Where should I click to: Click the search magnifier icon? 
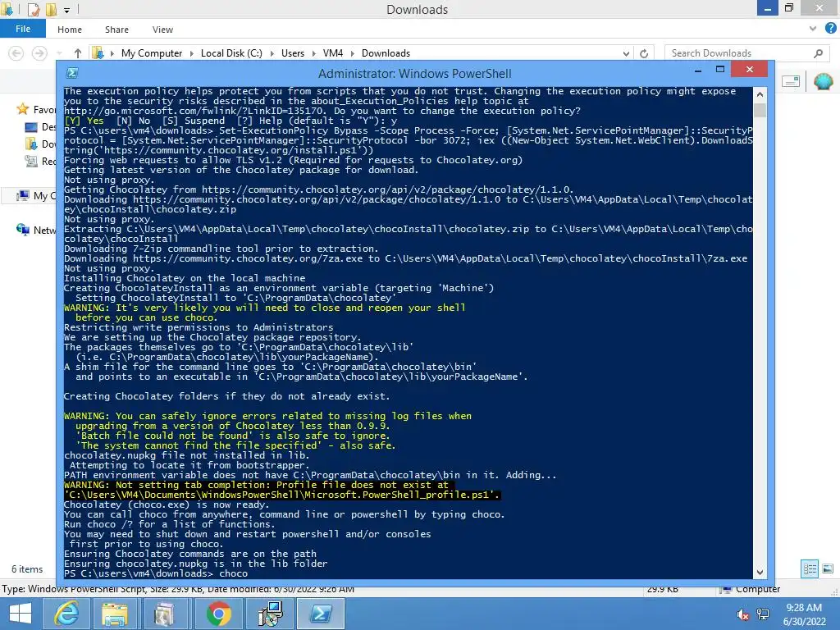pos(818,53)
